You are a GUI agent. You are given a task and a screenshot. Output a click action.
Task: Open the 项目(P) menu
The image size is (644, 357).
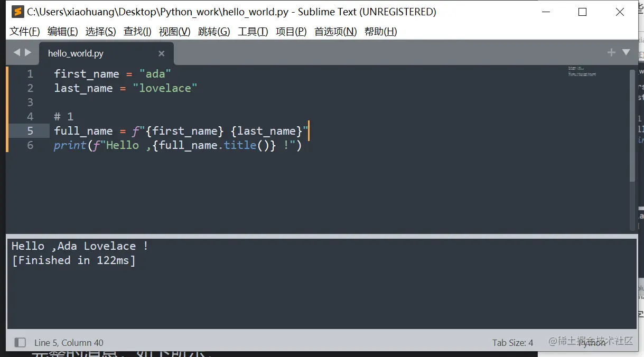click(x=291, y=32)
